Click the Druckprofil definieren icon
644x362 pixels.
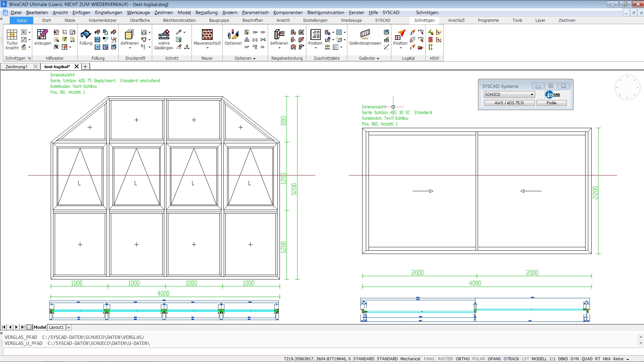[129, 35]
